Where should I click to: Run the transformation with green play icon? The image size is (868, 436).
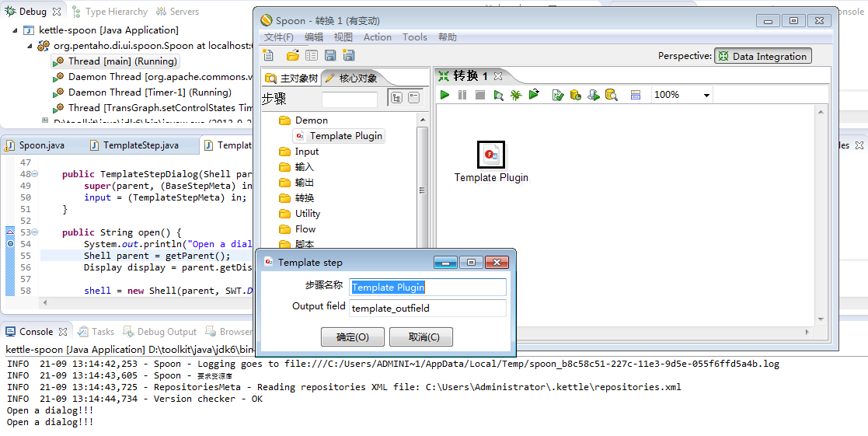click(x=444, y=95)
